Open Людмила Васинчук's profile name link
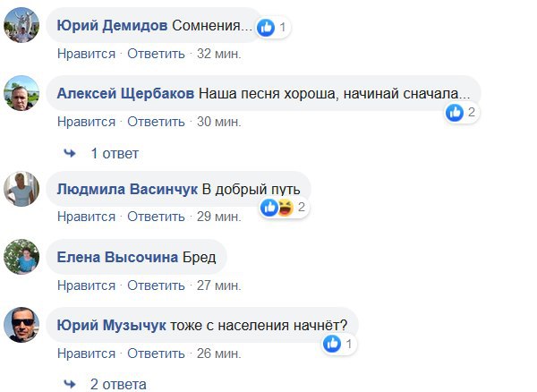Image resolution: width=537 pixels, height=392 pixels. [126, 189]
